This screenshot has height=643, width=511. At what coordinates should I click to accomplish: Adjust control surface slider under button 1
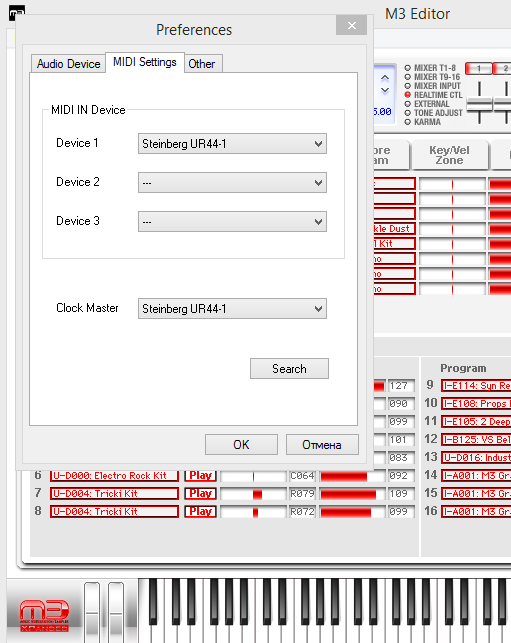[x=479, y=104]
